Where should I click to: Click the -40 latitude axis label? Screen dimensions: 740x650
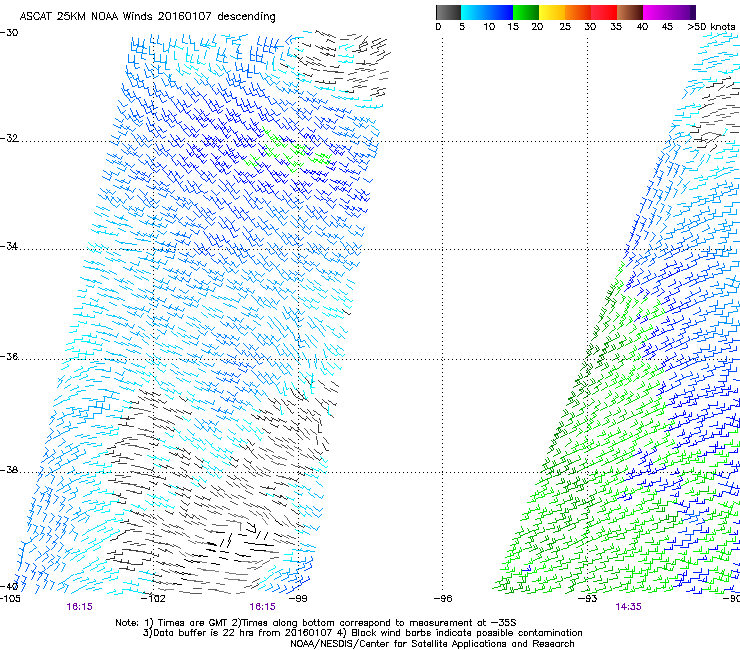9,586
